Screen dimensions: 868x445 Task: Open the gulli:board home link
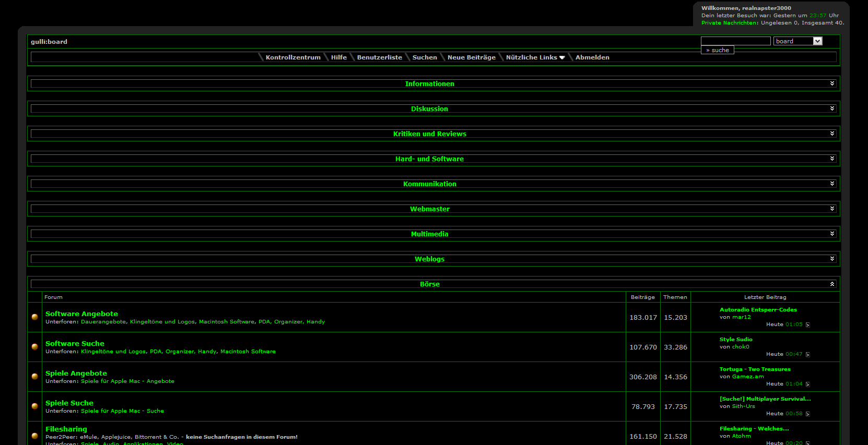coord(49,42)
